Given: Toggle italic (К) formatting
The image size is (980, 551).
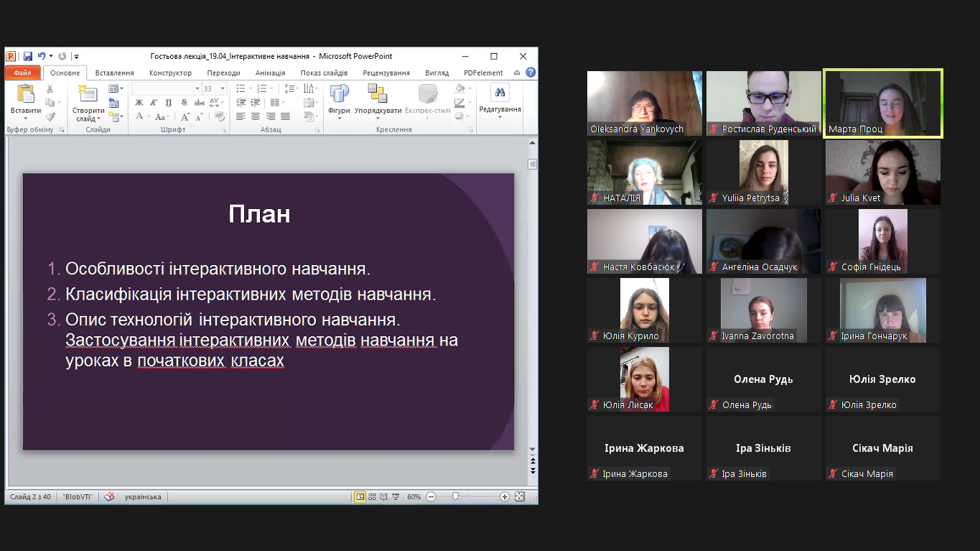Looking at the screenshot, I should pyautogui.click(x=154, y=103).
